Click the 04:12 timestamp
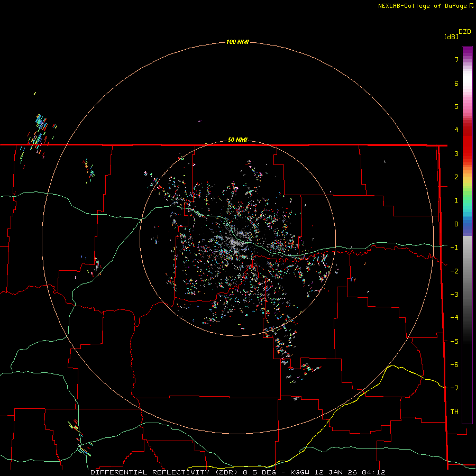Screen dimensions: 476x476 (374, 472)
